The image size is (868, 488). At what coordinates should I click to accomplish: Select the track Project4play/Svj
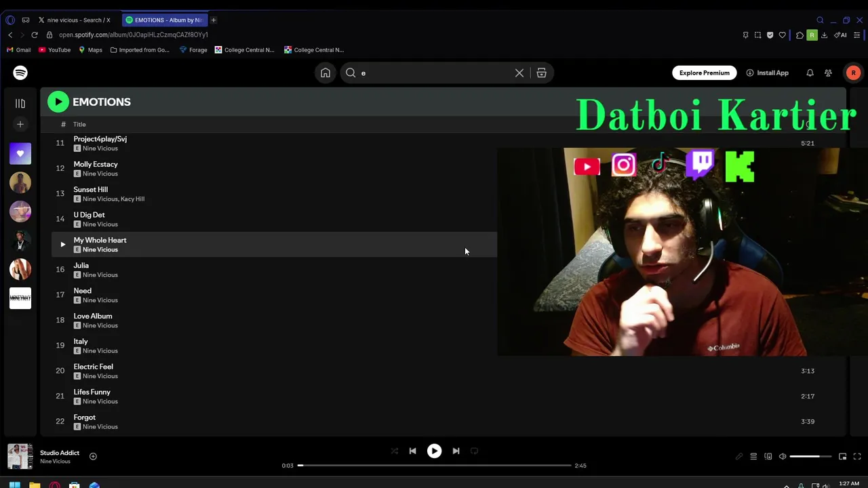pyautogui.click(x=100, y=139)
